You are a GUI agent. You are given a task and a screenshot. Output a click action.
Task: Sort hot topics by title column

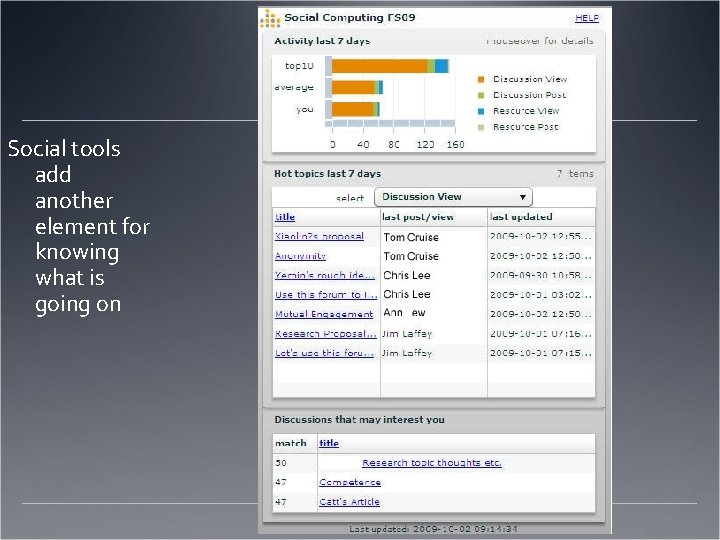[285, 217]
